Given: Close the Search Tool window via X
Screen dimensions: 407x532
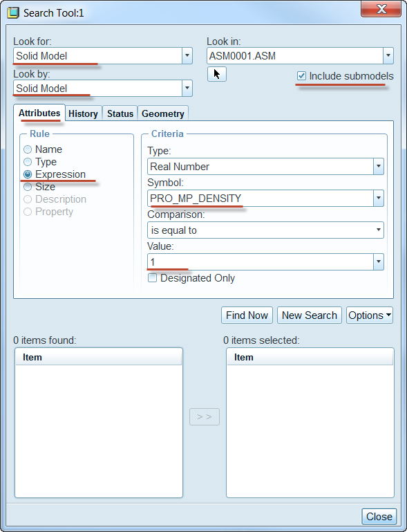Looking at the screenshot, I should [x=381, y=9].
